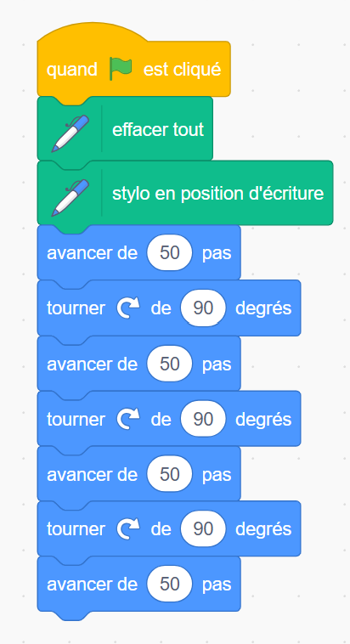
Task: Click the clockwise arrow icon in the first tourner block
Action: (128, 308)
